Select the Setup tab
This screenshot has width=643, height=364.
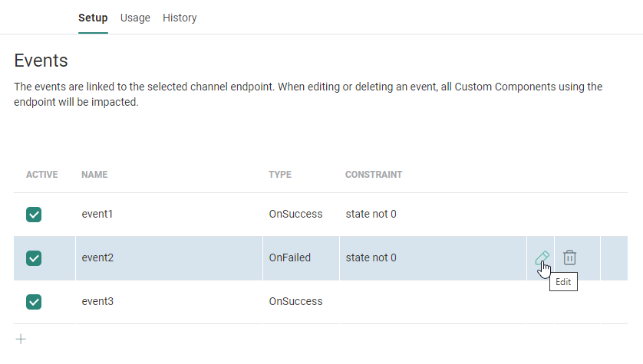[x=93, y=18]
